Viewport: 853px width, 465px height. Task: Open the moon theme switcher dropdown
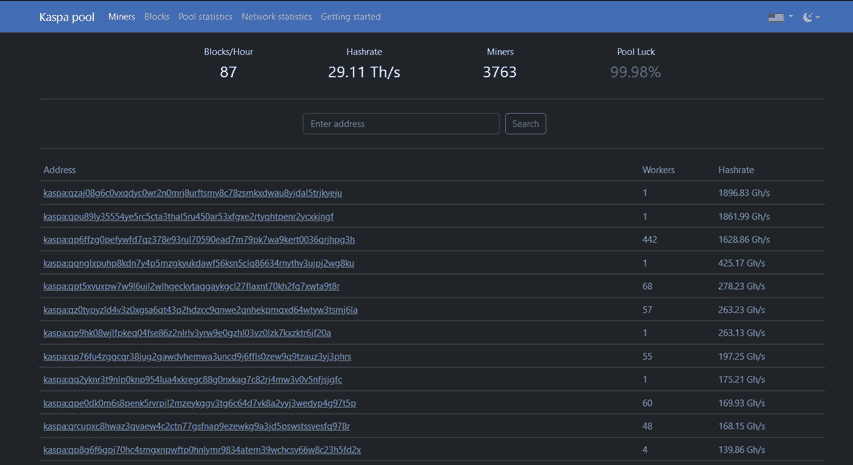[x=811, y=17]
